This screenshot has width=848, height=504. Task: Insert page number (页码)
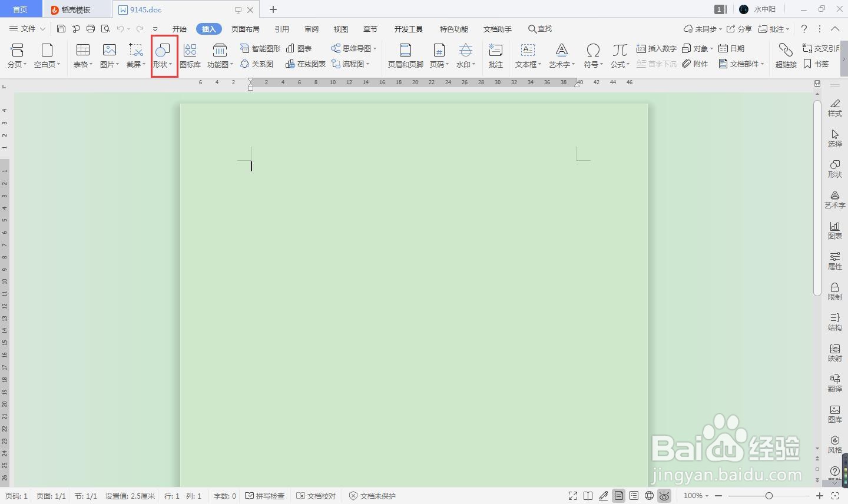[439, 56]
